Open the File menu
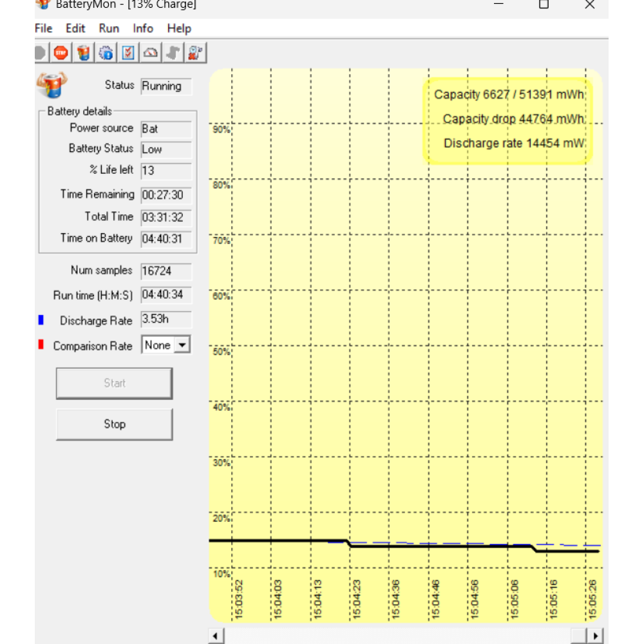Viewport: 644px width, 644px height. (x=44, y=28)
